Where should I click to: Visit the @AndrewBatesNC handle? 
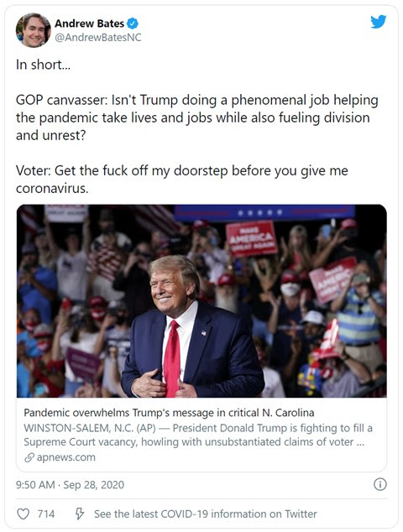[97, 37]
